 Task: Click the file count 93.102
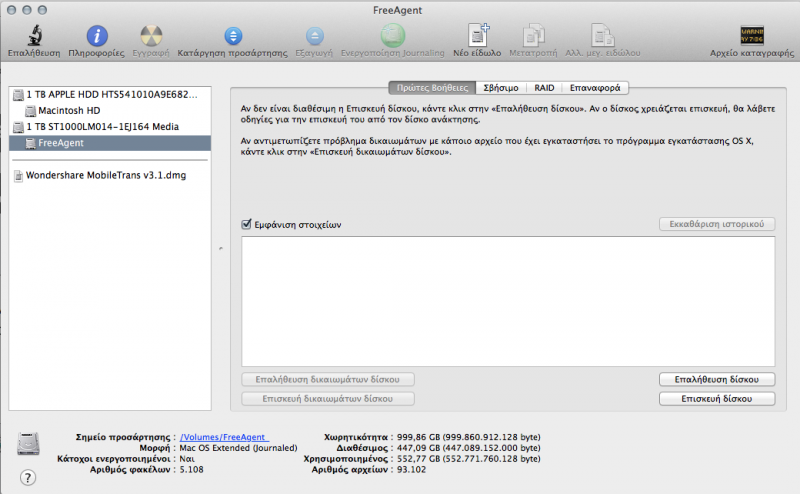[411, 470]
